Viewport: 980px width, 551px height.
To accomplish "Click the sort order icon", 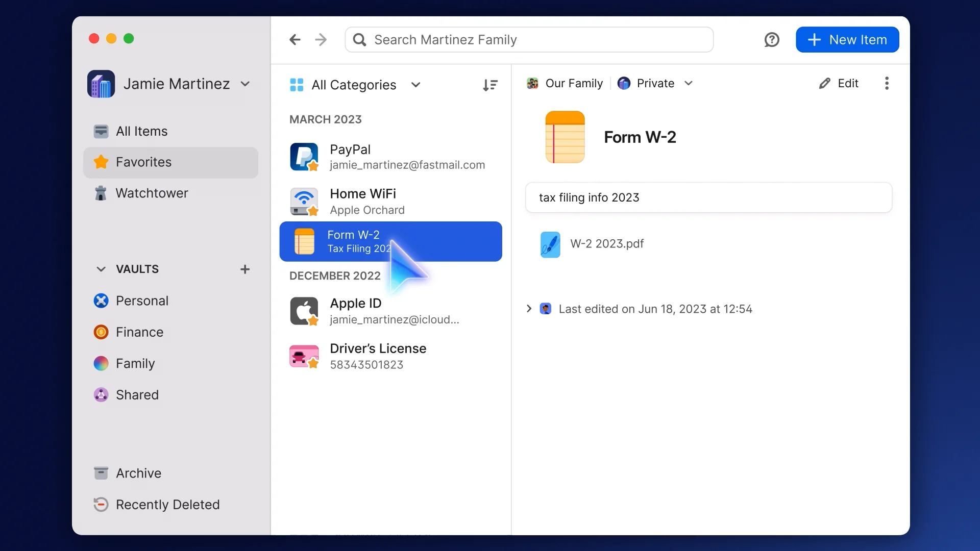I will (x=490, y=85).
